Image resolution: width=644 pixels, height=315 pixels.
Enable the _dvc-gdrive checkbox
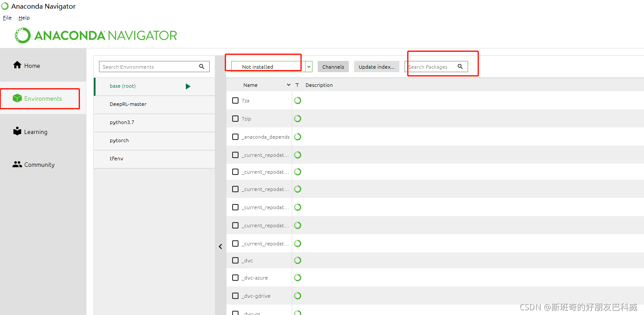235,296
